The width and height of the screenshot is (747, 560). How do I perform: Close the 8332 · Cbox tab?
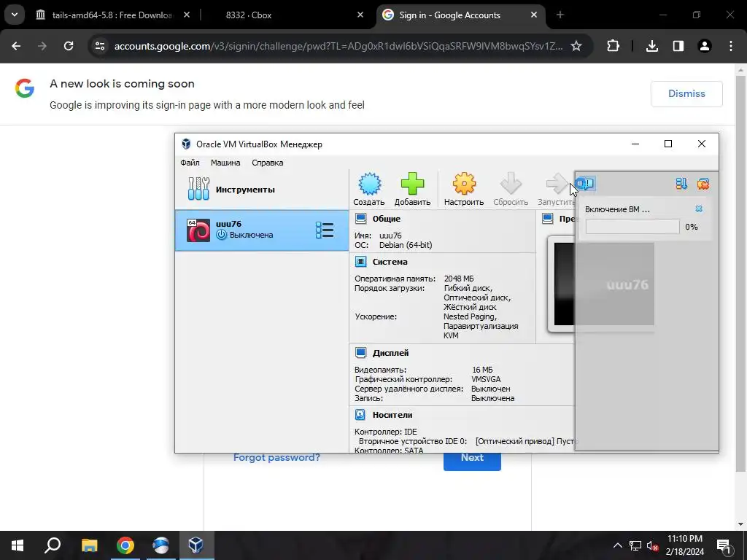[360, 15]
